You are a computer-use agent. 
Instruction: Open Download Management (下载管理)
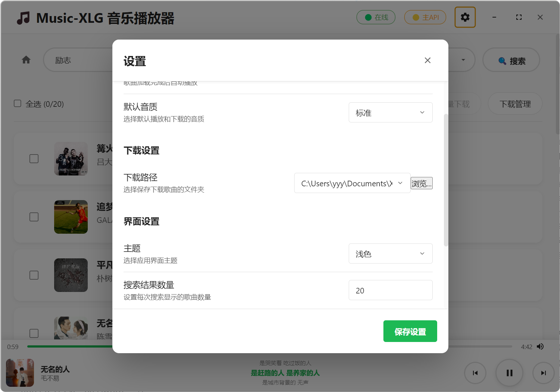coord(515,104)
